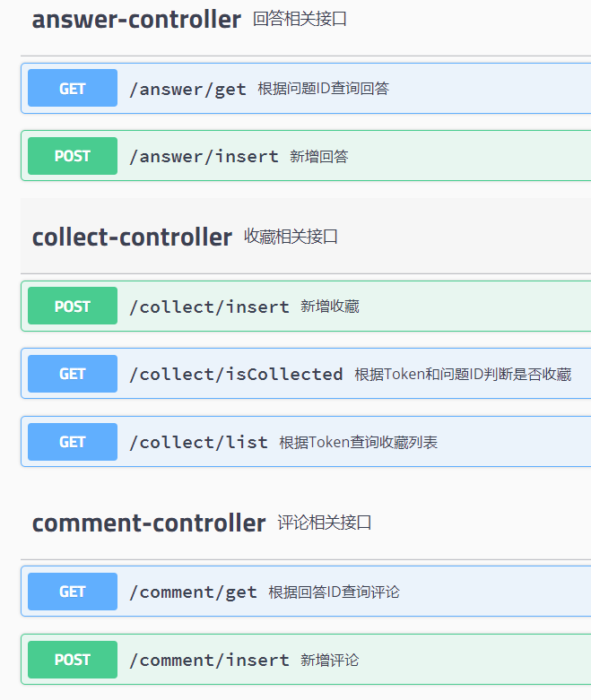Click the POST badge for /comment/insert
591x700 pixels.
(73, 660)
